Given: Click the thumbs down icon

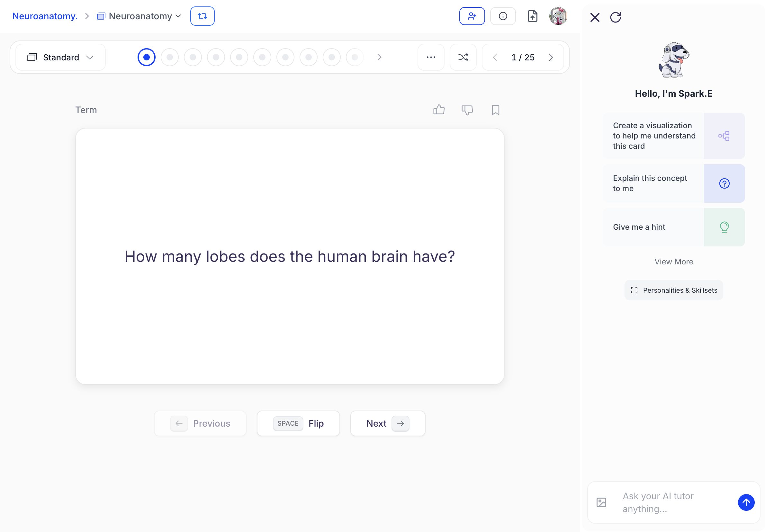Looking at the screenshot, I should (x=467, y=110).
